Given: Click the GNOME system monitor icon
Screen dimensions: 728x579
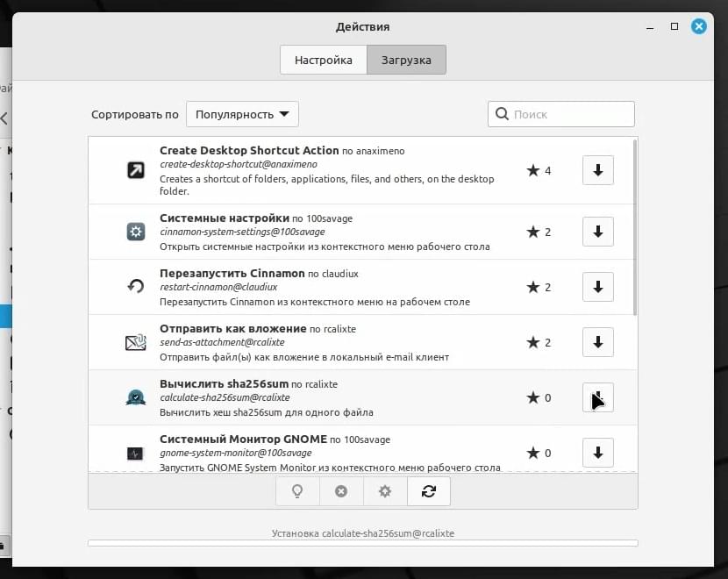Looking at the screenshot, I should [x=135, y=454].
